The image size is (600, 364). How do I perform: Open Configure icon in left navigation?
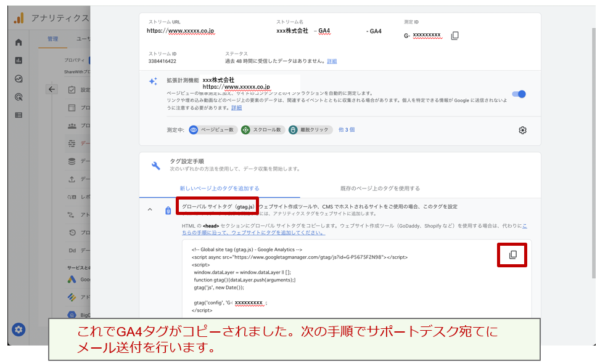point(18,115)
